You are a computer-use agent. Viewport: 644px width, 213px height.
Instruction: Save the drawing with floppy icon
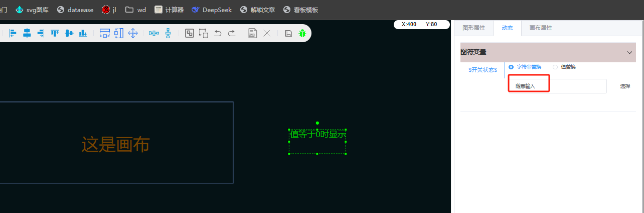pyautogui.click(x=288, y=33)
